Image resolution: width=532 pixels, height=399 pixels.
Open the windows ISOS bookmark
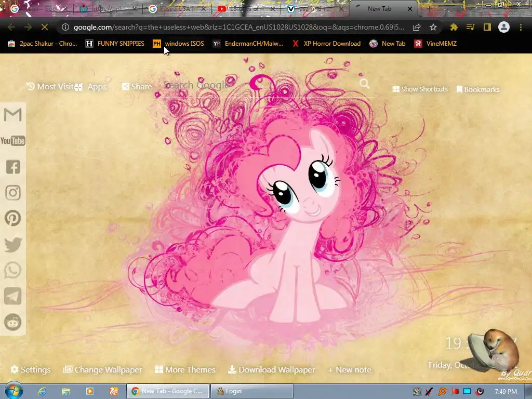click(179, 44)
